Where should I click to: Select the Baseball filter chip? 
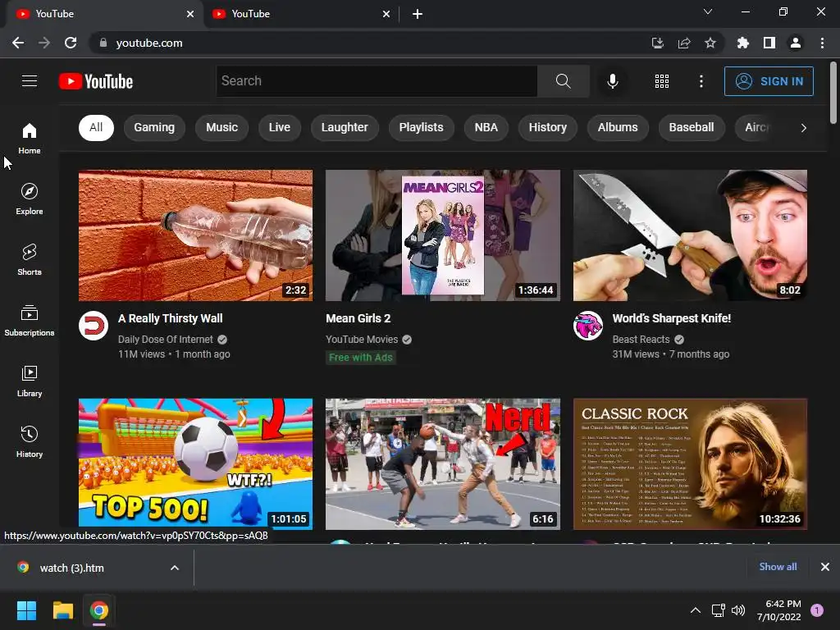691,127
